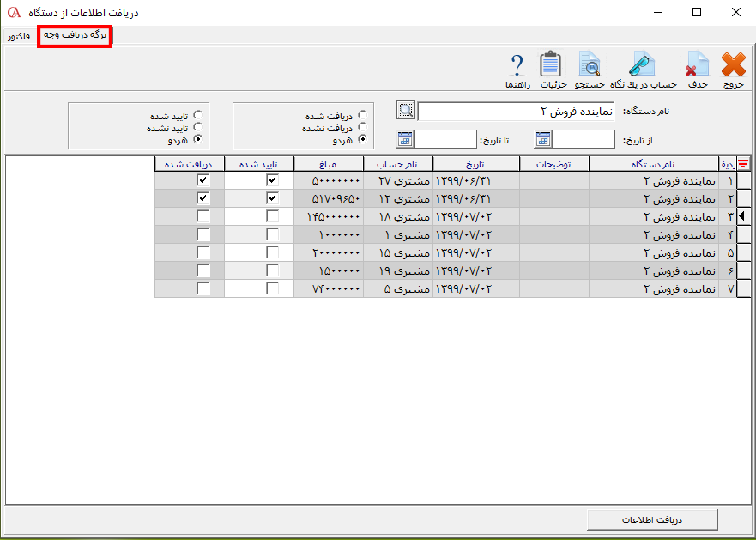Viewport: 756px width, 540px height.
Task: Click the grid filter icon in header corner
Action: (x=743, y=163)
